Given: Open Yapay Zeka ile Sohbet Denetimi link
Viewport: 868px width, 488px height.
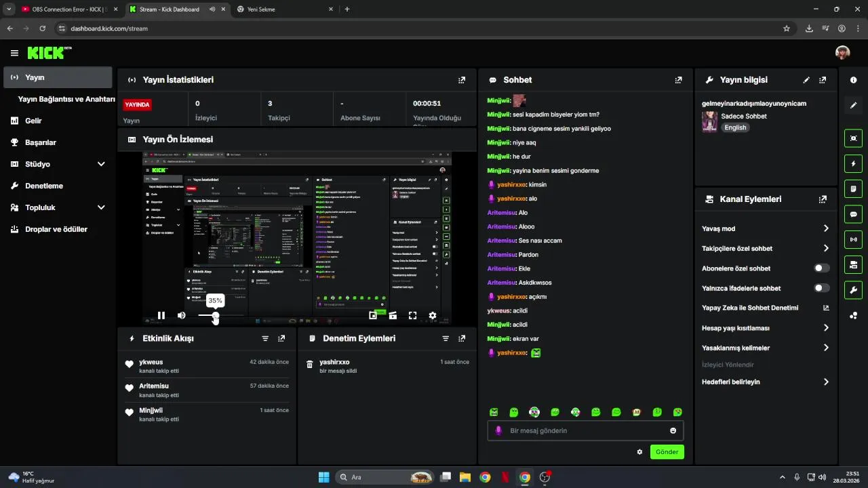Looking at the screenshot, I should (766, 308).
